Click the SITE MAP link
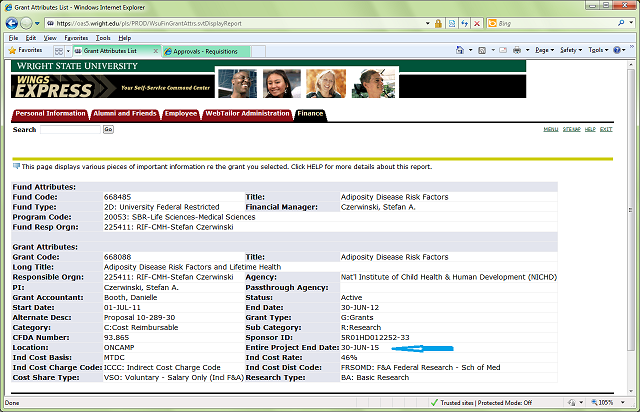The height and width of the screenshot is (412, 640). pyautogui.click(x=571, y=129)
